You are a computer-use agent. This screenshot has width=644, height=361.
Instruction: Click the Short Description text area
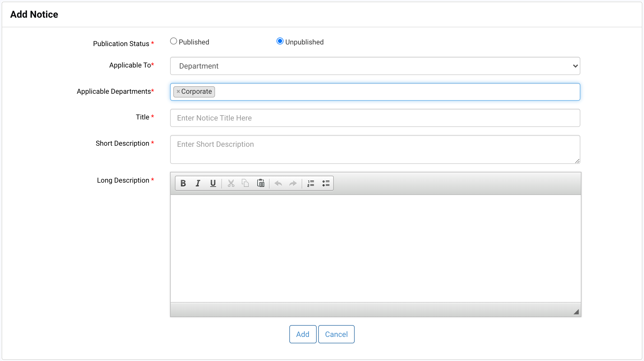pyautogui.click(x=375, y=149)
